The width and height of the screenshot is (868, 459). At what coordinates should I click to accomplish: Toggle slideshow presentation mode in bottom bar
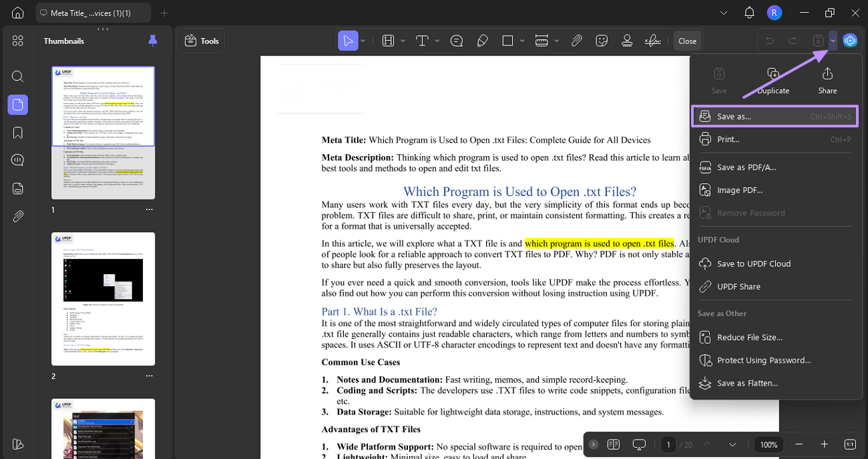point(640,444)
